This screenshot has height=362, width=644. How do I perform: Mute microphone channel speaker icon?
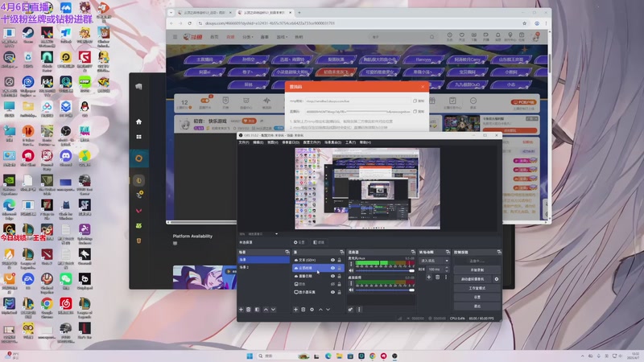click(351, 270)
